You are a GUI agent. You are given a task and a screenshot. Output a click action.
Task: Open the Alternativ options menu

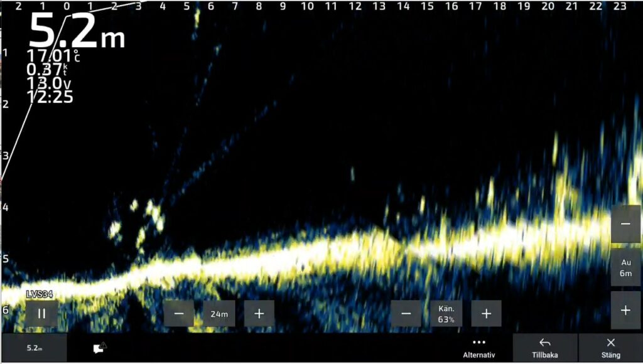pyautogui.click(x=479, y=348)
